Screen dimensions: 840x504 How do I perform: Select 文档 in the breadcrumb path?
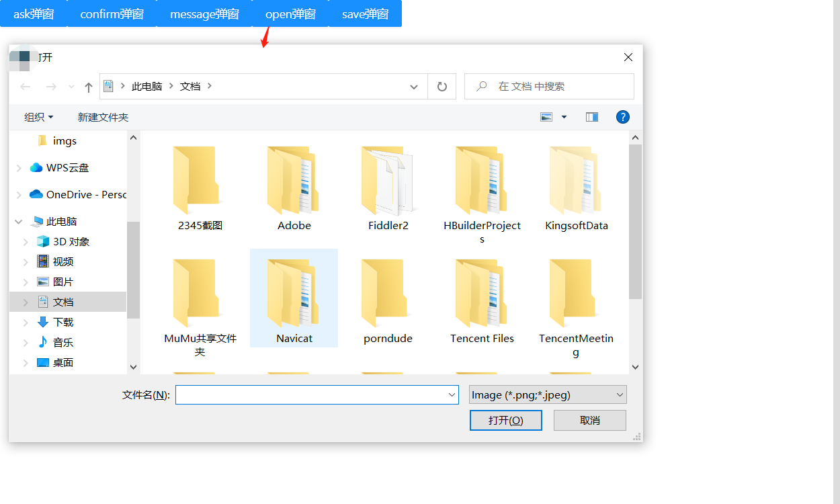[x=192, y=86]
